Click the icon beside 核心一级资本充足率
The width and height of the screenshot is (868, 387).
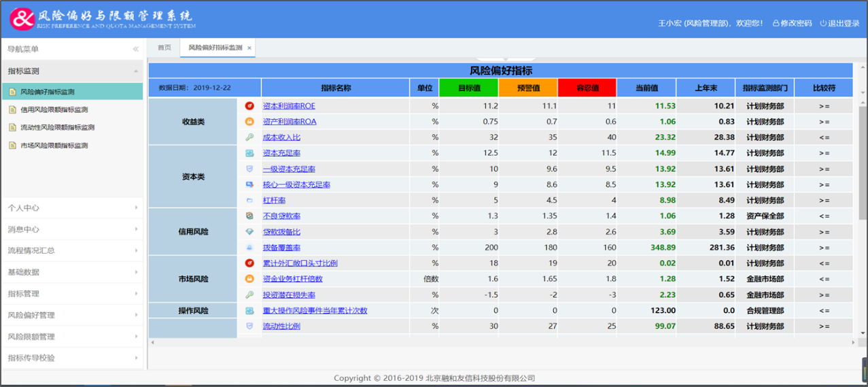249,184
